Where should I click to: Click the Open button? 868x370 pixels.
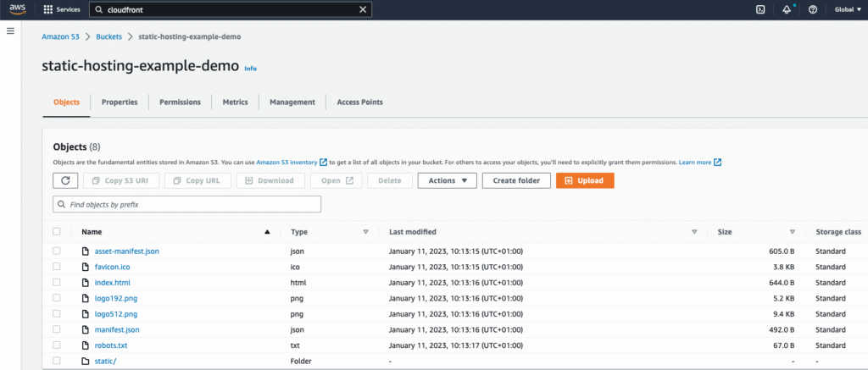(336, 180)
